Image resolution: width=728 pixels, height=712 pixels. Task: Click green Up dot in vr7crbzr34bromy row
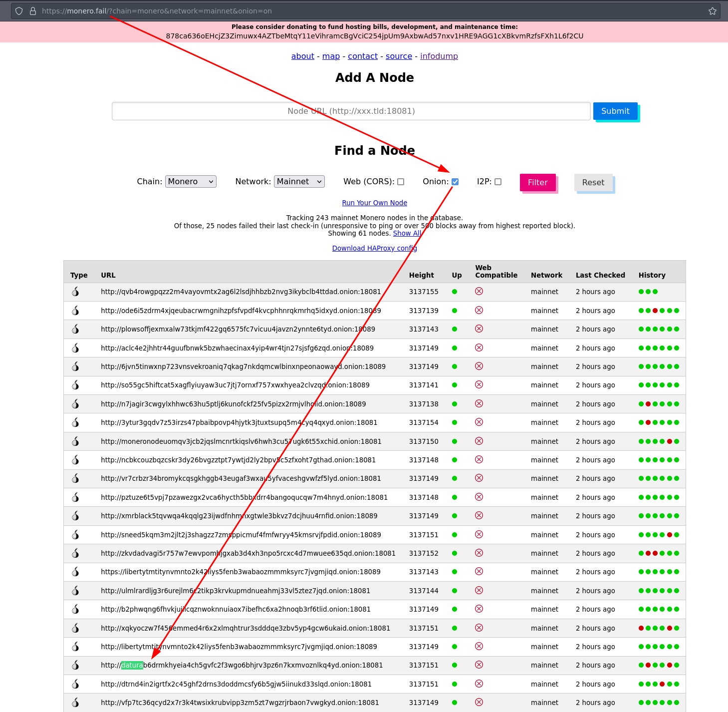point(455,478)
